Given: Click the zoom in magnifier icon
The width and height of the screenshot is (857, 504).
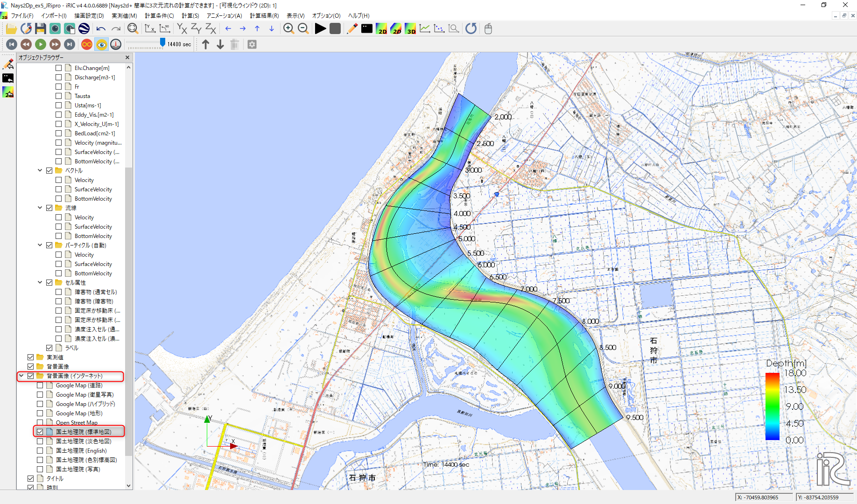Looking at the screenshot, I should point(288,29).
